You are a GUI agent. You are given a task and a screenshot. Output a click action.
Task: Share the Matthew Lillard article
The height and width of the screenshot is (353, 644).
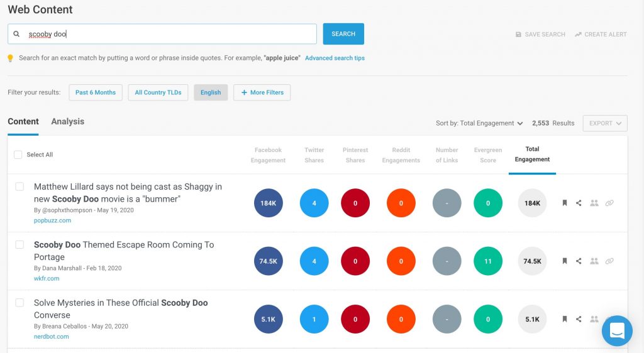[x=579, y=203]
